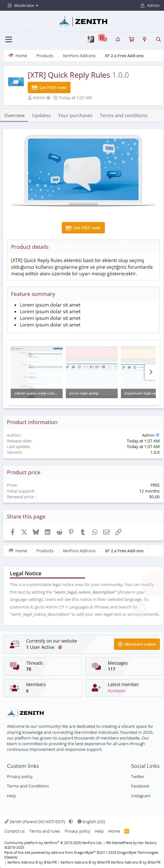Viewport: 164px width, 868px height.
Task: Open the search magnifier icon
Action: (x=158, y=39)
